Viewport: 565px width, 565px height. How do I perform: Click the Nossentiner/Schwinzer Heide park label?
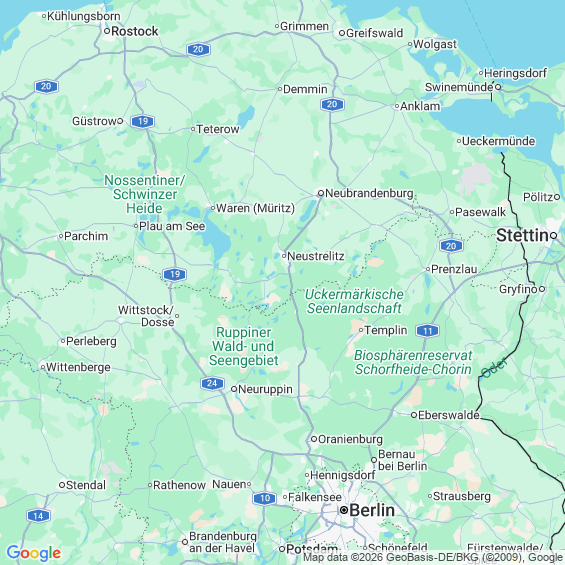click(144, 194)
